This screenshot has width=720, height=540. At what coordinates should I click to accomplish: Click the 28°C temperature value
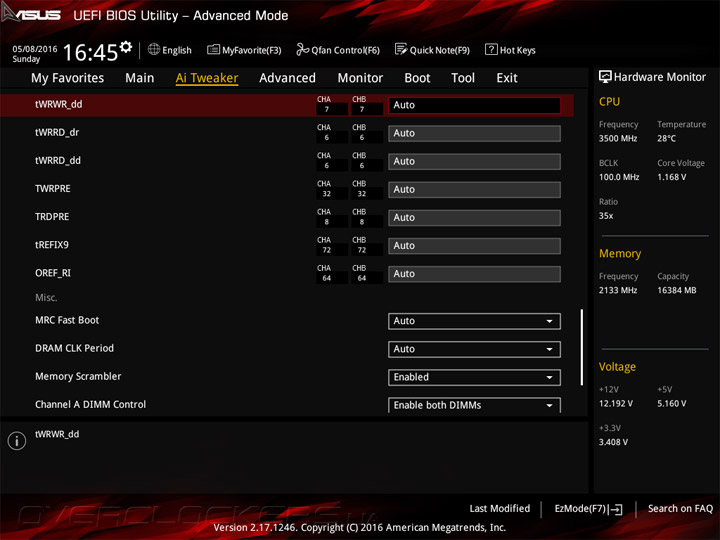coord(666,138)
